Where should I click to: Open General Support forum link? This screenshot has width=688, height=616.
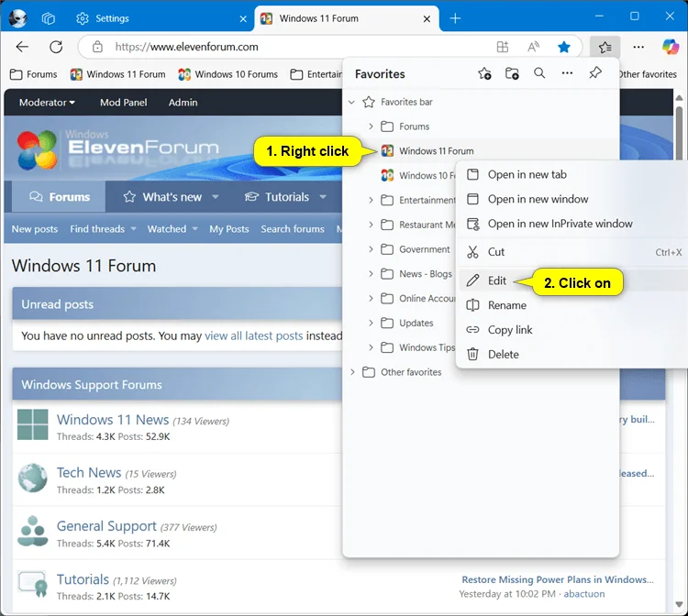coord(106,525)
